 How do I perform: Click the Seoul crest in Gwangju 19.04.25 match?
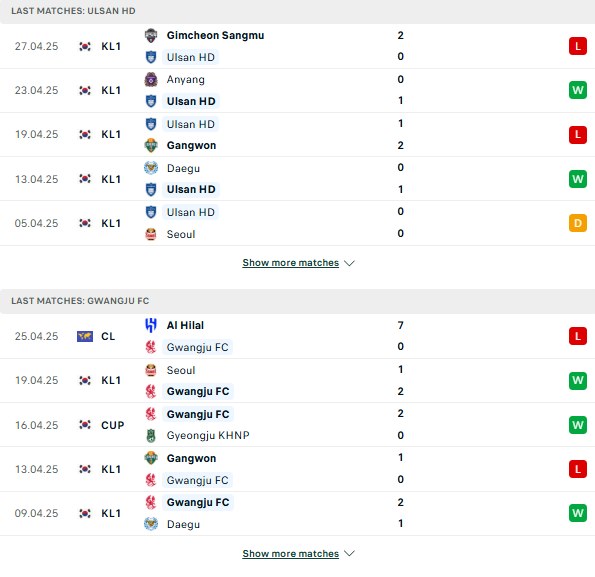(151, 370)
